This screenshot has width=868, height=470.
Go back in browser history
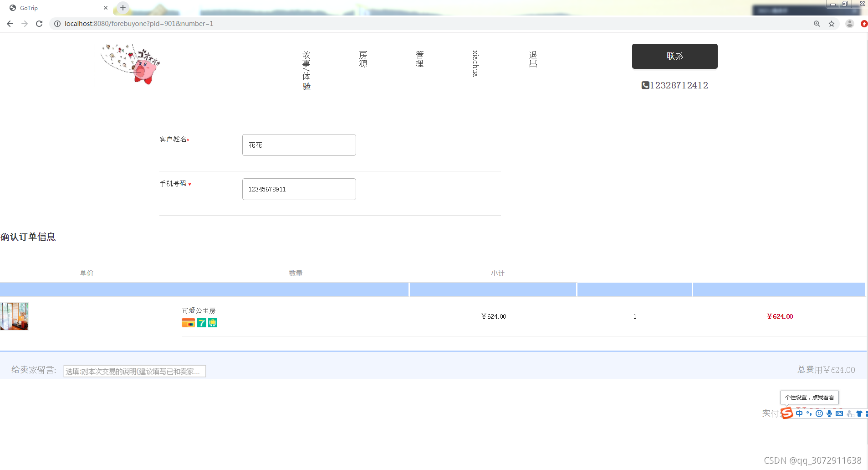coord(10,24)
